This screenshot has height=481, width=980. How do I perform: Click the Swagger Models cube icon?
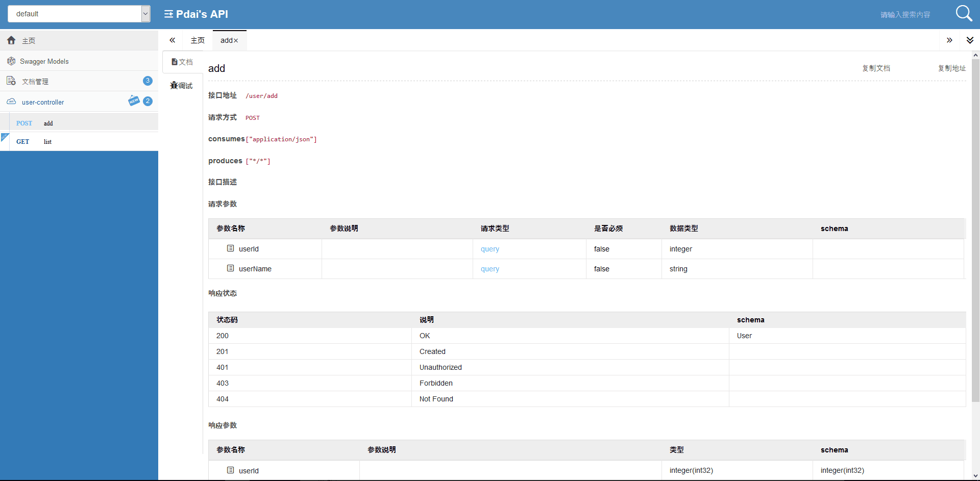coord(11,61)
